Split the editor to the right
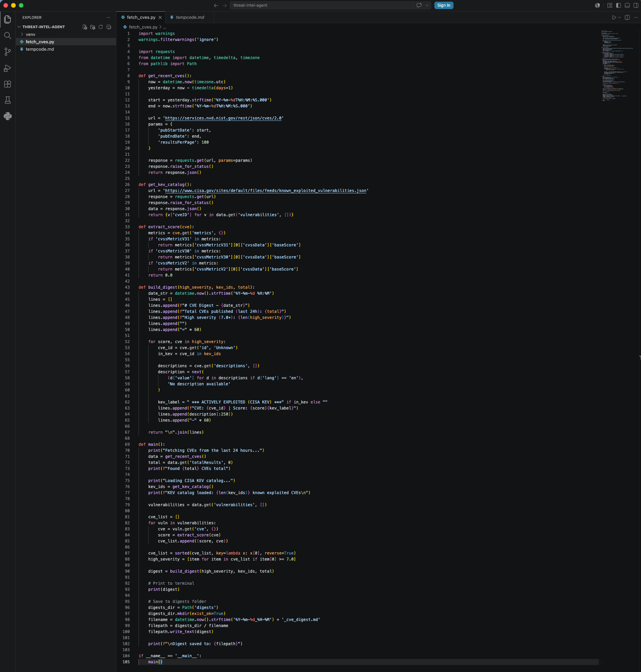The width and height of the screenshot is (641, 672). coord(627,17)
